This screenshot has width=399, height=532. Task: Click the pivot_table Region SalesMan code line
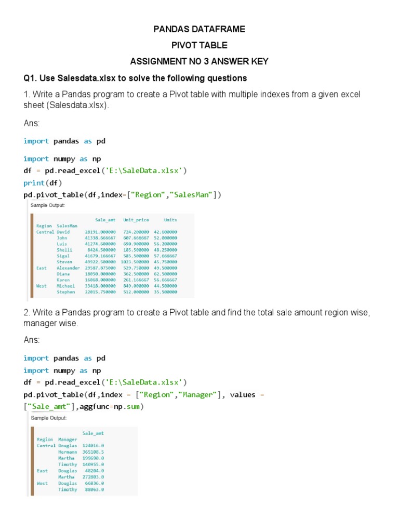[x=123, y=195]
